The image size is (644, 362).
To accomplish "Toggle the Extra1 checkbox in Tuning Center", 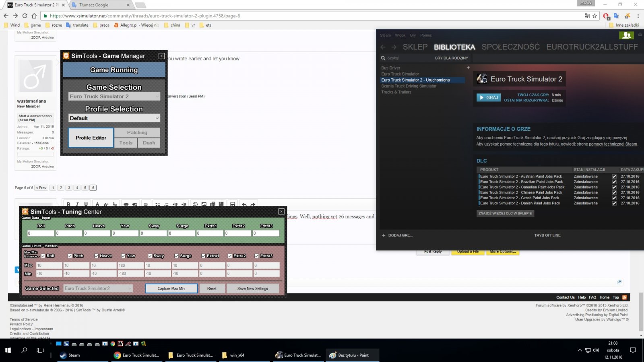I will point(204,256).
